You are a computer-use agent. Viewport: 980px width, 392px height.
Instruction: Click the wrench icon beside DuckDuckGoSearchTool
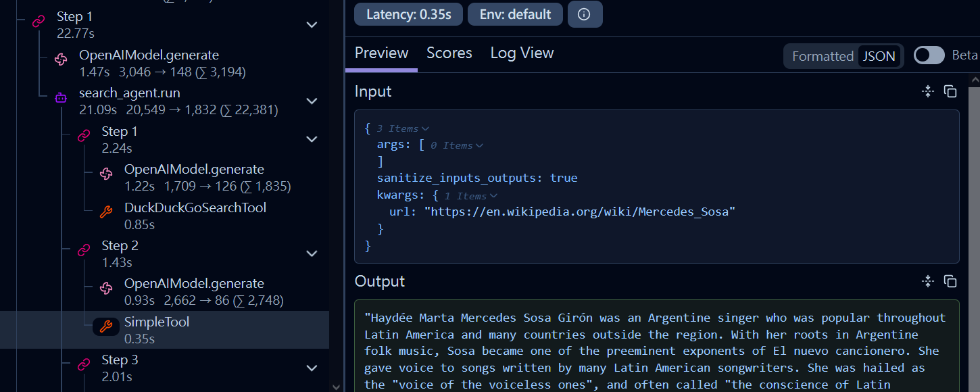coord(106,212)
